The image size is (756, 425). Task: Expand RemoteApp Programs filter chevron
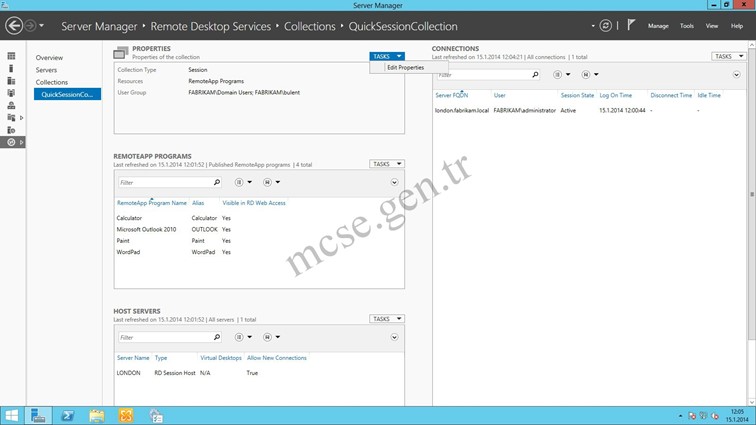(394, 182)
